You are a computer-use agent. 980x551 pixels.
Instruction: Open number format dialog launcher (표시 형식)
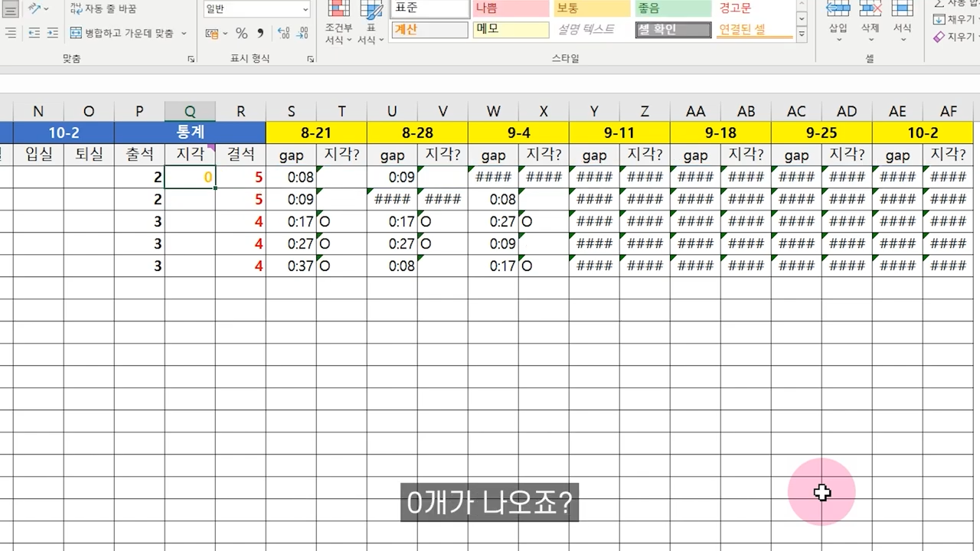click(311, 59)
